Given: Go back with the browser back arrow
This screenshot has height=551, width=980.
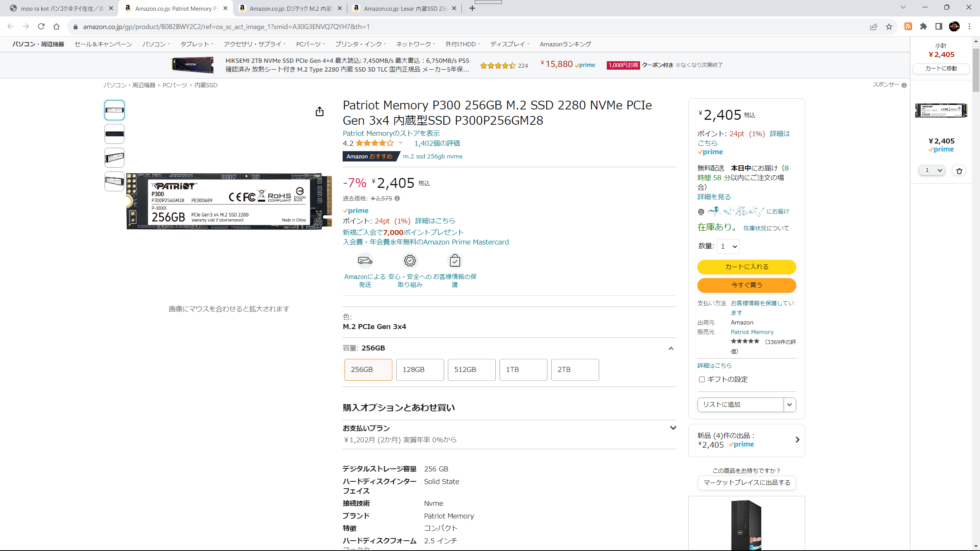Looking at the screenshot, I should [x=10, y=26].
